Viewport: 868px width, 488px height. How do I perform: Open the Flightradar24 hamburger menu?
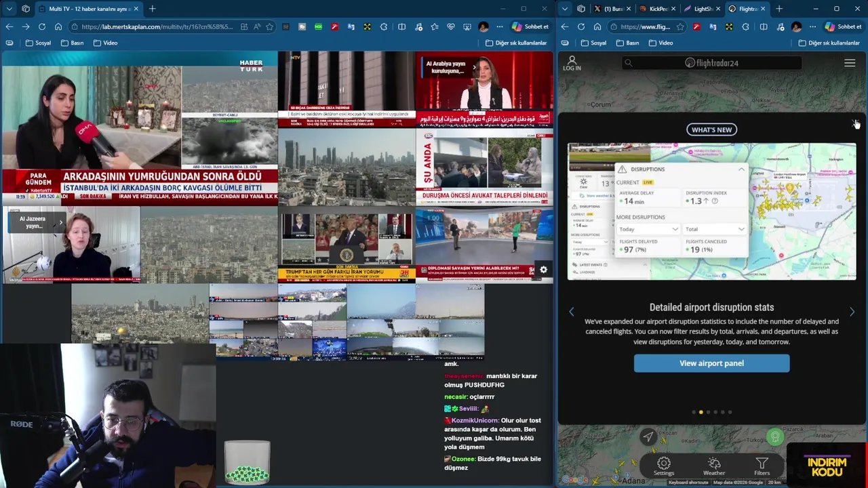850,63
